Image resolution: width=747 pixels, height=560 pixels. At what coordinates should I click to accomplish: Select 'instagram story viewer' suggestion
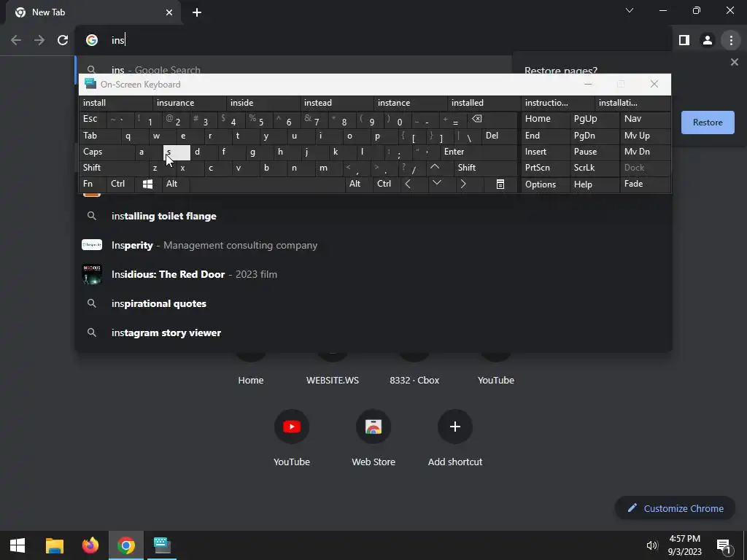pos(373,332)
